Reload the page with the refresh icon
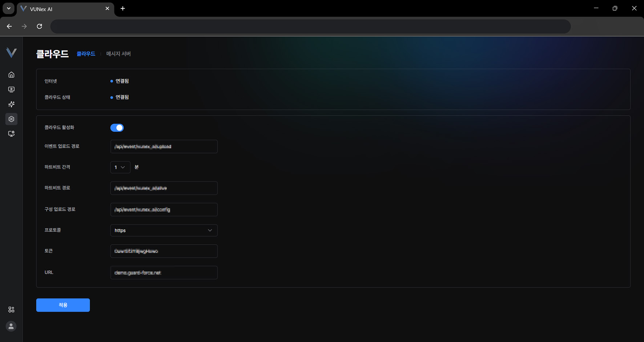This screenshot has width=644, height=342. click(39, 26)
